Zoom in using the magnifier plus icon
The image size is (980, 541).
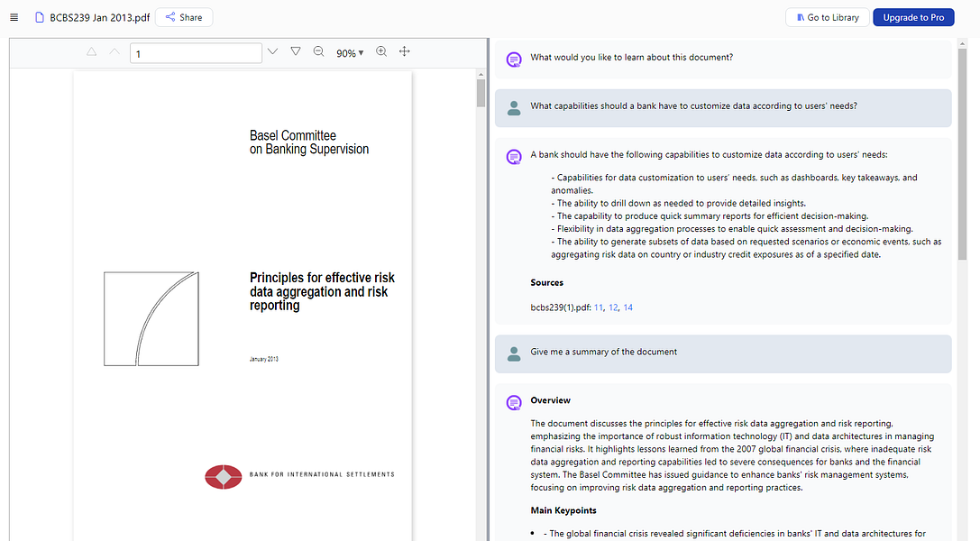[x=381, y=51]
